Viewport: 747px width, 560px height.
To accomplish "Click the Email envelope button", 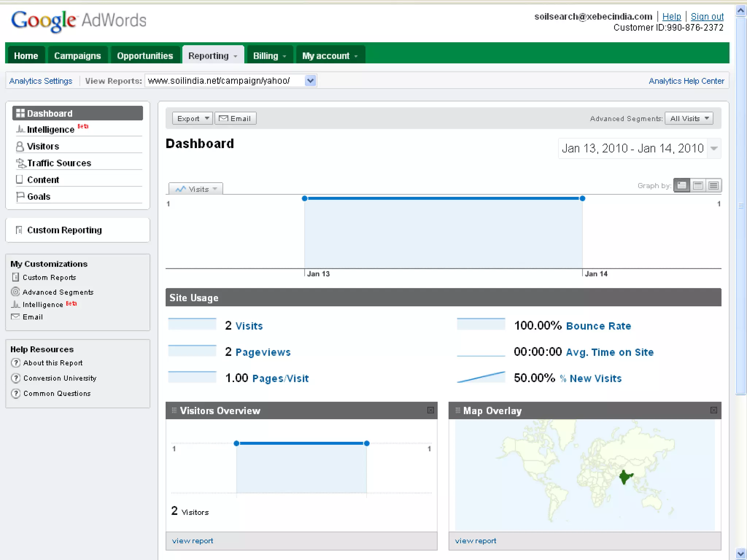I will [235, 118].
